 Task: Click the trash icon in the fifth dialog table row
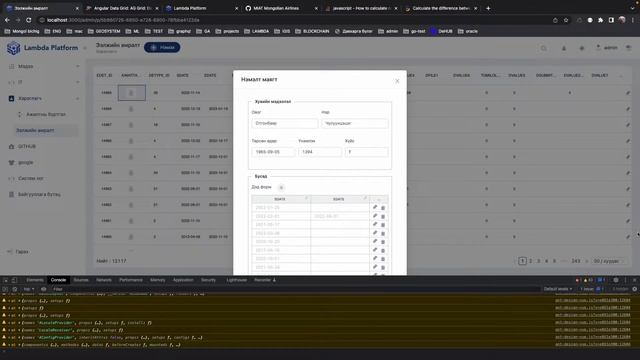[x=383, y=242]
